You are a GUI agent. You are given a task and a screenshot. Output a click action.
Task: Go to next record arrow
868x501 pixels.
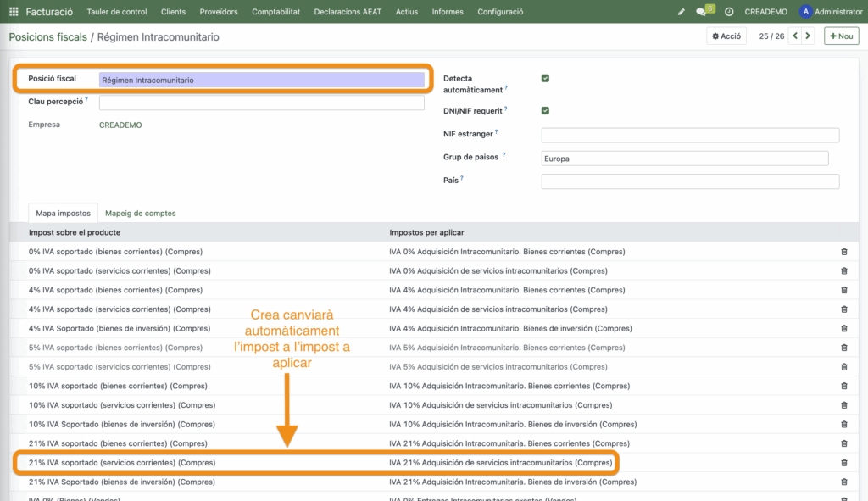[x=809, y=36]
